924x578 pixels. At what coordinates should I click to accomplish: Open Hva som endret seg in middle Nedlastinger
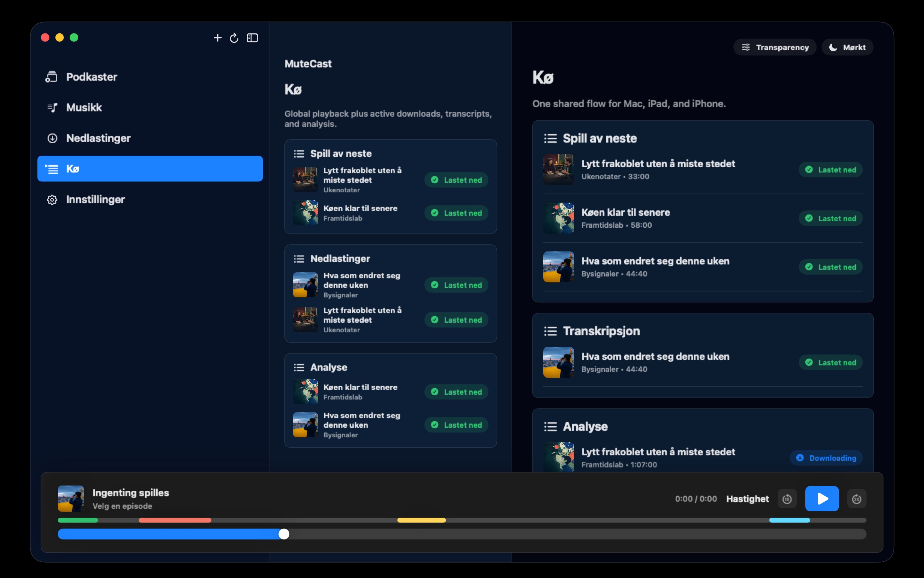point(390,285)
